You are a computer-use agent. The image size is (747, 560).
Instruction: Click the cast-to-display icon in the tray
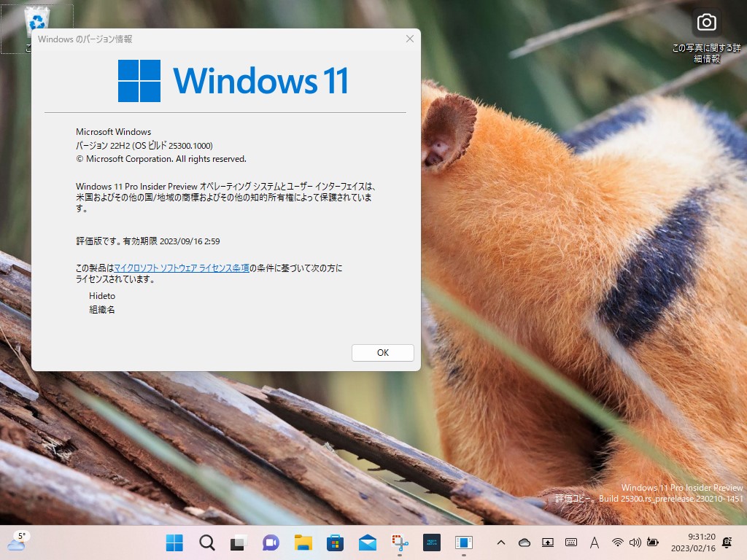tap(547, 542)
